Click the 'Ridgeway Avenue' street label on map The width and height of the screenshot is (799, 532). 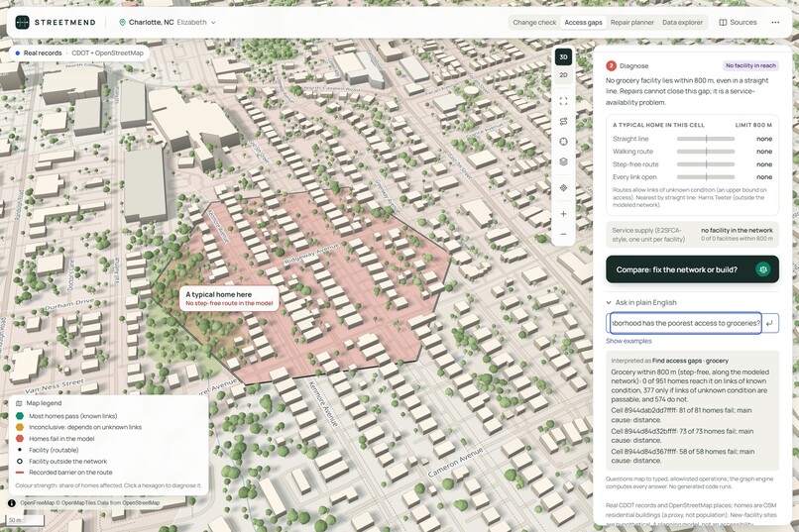coord(311,254)
